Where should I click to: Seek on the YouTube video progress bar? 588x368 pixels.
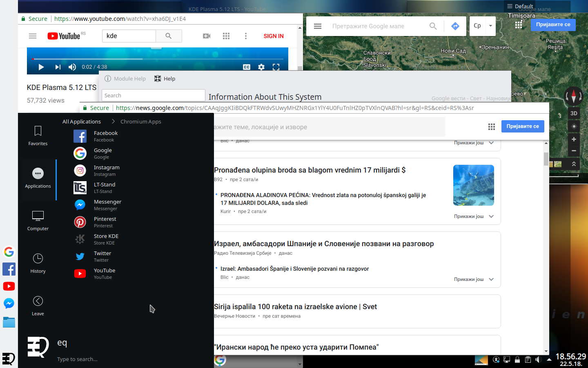coord(158,59)
